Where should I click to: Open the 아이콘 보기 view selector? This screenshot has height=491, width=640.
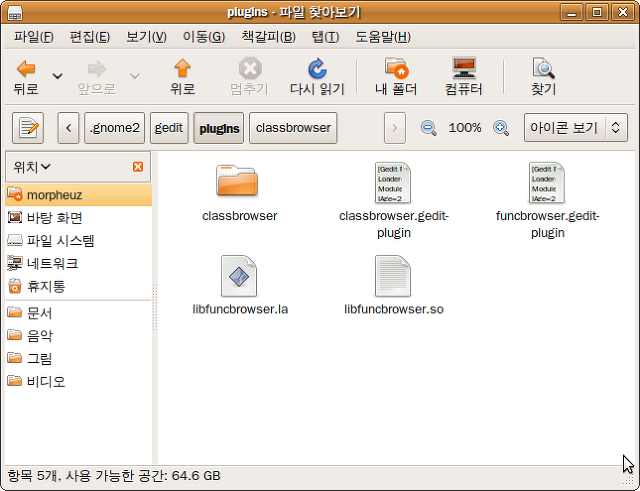click(576, 128)
